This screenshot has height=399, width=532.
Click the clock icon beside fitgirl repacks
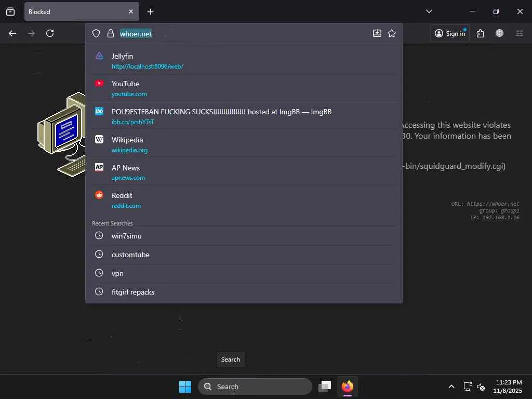[x=99, y=291]
